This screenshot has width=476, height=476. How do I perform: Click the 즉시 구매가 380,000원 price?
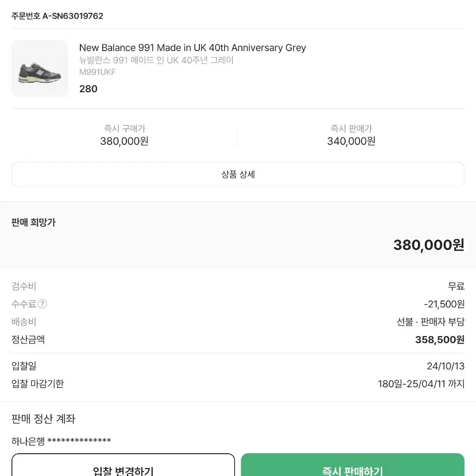(124, 141)
